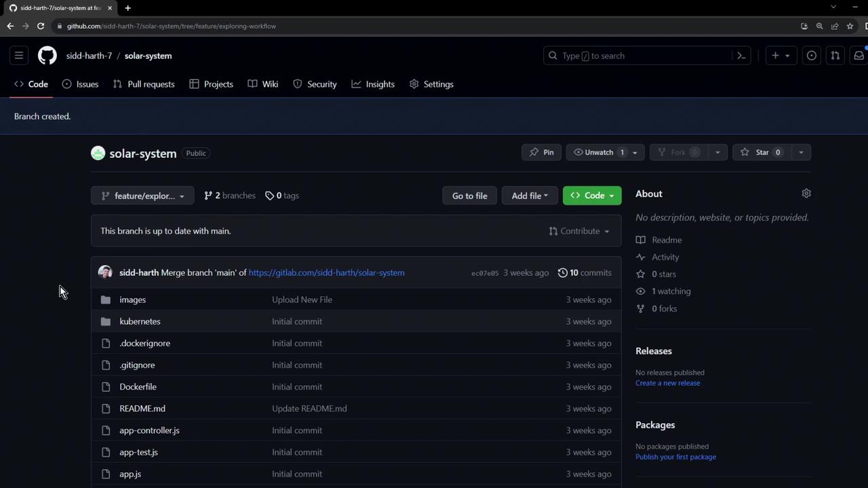Open the command palette icon in search
Viewport: 868px width, 488px height.
[741, 56]
